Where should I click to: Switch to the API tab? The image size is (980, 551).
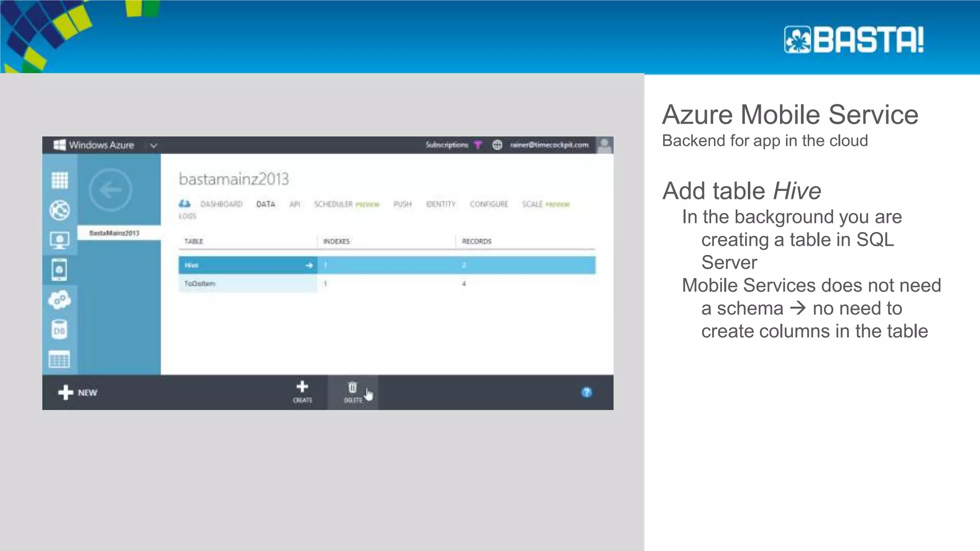coord(295,204)
